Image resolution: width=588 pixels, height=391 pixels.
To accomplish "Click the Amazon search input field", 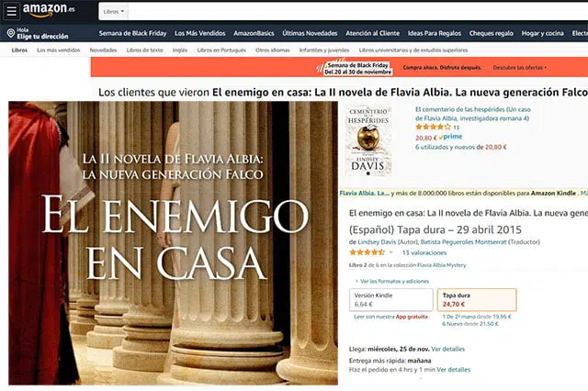I will click(358, 12).
